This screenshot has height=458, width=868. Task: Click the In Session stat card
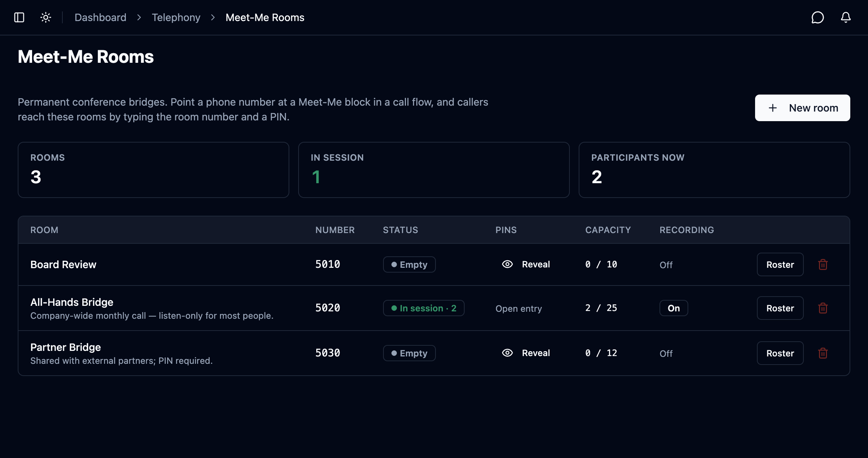click(434, 170)
